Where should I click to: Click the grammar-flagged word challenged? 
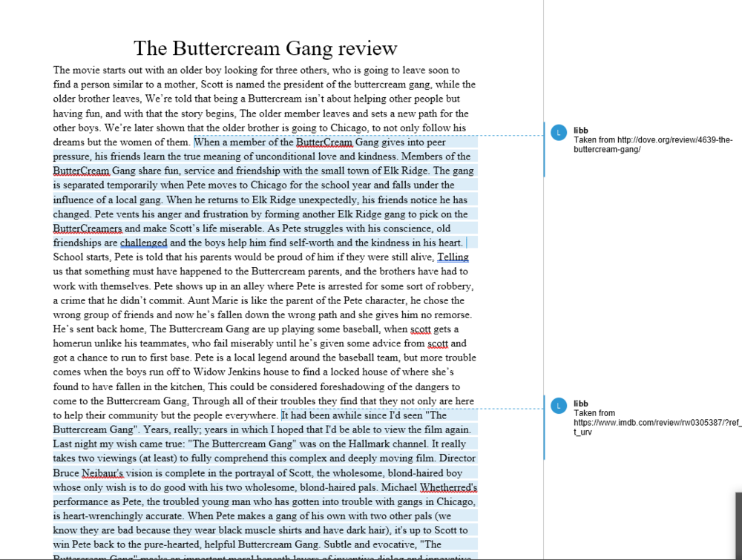[x=143, y=243]
